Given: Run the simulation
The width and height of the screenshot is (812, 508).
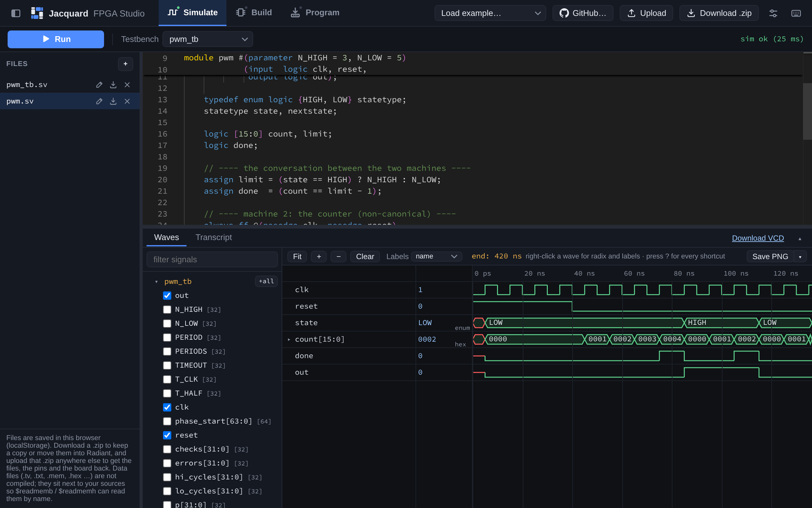Looking at the screenshot, I should (x=56, y=39).
